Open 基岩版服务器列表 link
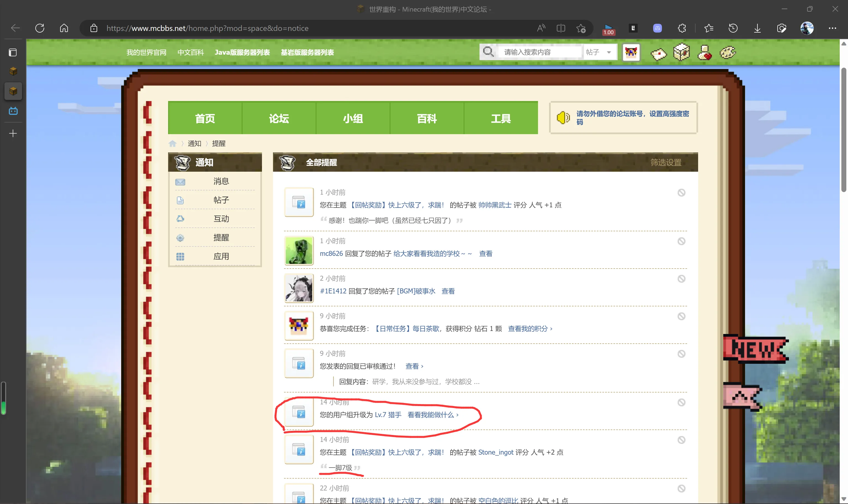This screenshot has height=504, width=848. coord(307,52)
